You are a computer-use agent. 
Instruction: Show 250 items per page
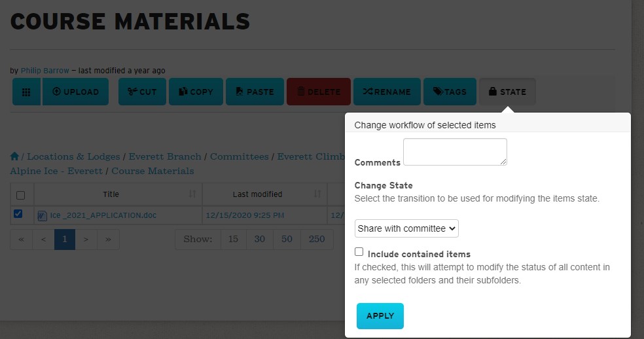pyautogui.click(x=317, y=239)
